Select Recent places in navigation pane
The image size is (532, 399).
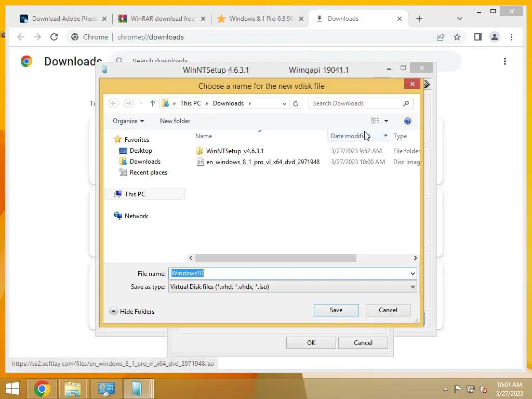point(148,172)
